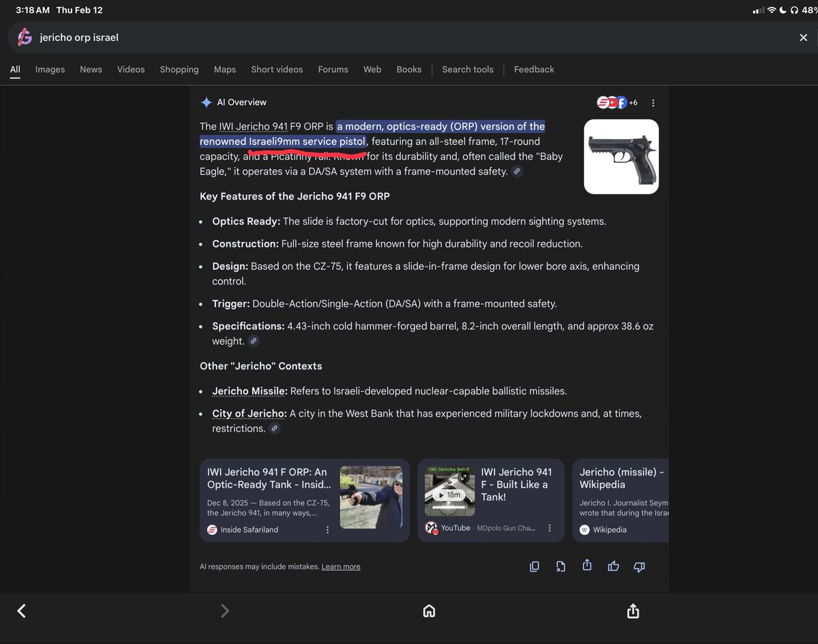Open three-dot menu on YouTube card
The height and width of the screenshot is (644, 818).
[x=549, y=528]
